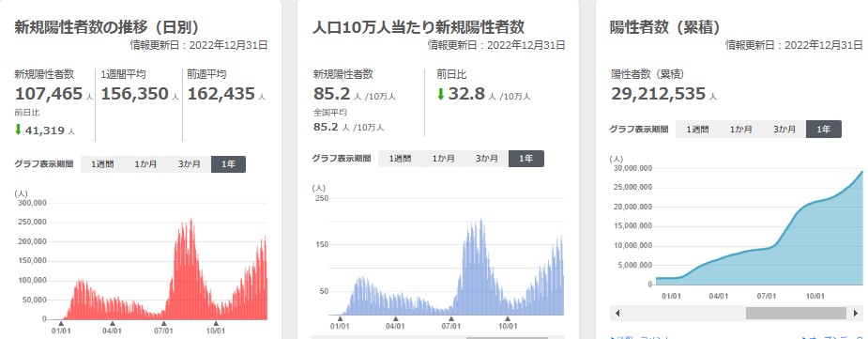Choose 1週間 in per-100k population panel
The image size is (868, 339).
pyautogui.click(x=400, y=159)
